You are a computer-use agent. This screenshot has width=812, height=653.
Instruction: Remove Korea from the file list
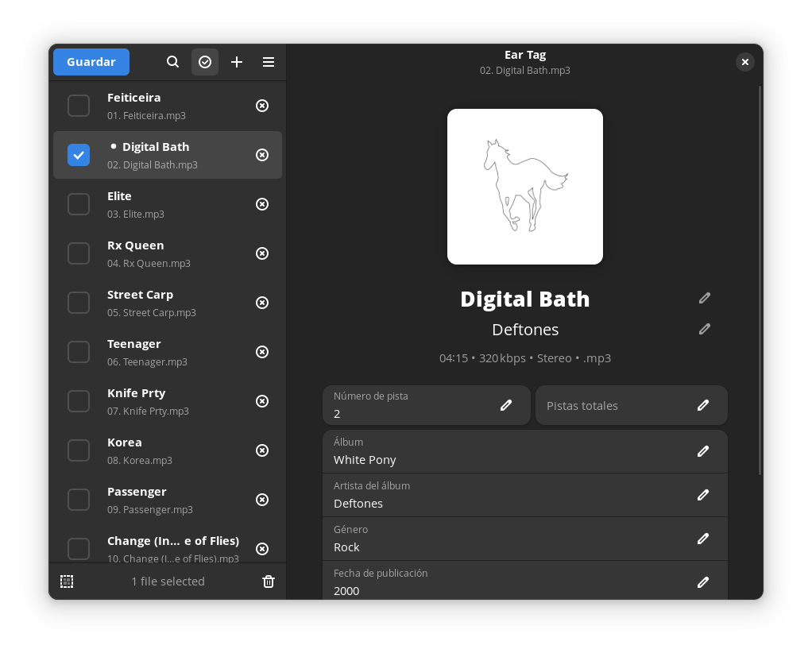(x=262, y=450)
